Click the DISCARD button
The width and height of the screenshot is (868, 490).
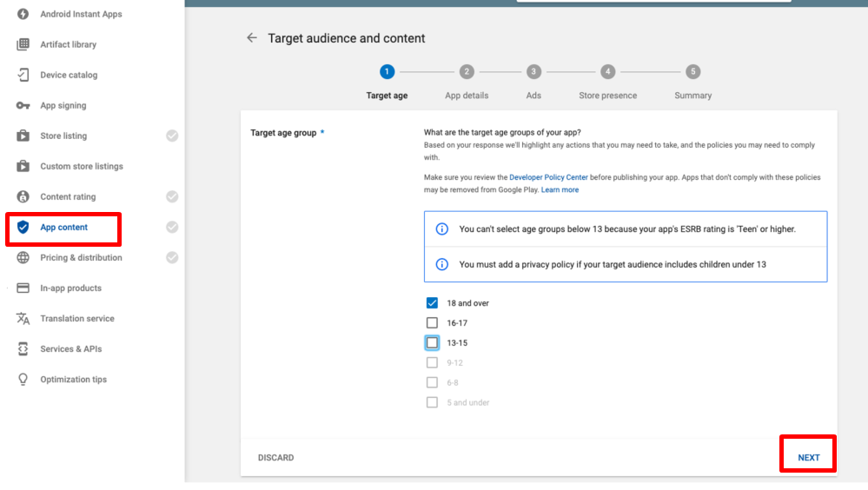tap(275, 458)
